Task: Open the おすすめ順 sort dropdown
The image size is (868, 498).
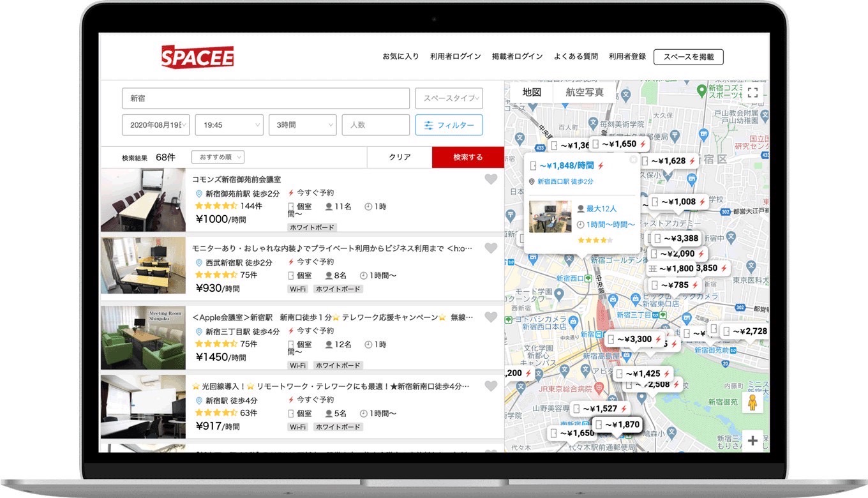Action: click(x=218, y=157)
